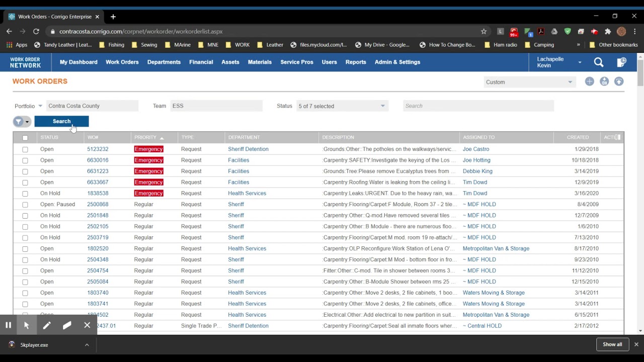This screenshot has height=362, width=644.
Task: Click the Adobe Acrobat extension icon
Action: pyautogui.click(x=541, y=31)
